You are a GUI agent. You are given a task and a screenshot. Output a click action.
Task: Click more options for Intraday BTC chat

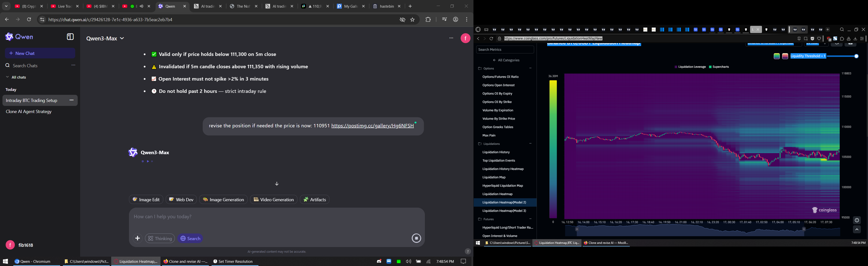click(x=72, y=100)
